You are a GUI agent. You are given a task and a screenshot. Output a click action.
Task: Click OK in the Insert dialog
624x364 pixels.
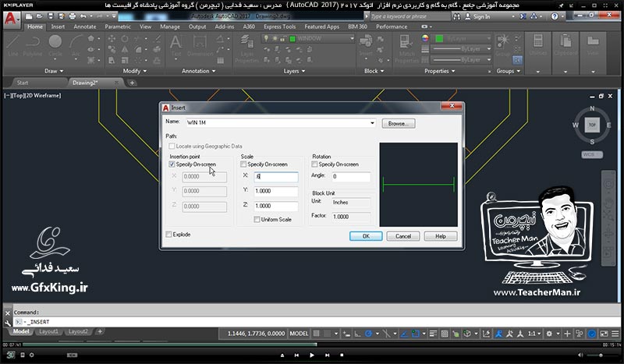coord(366,236)
